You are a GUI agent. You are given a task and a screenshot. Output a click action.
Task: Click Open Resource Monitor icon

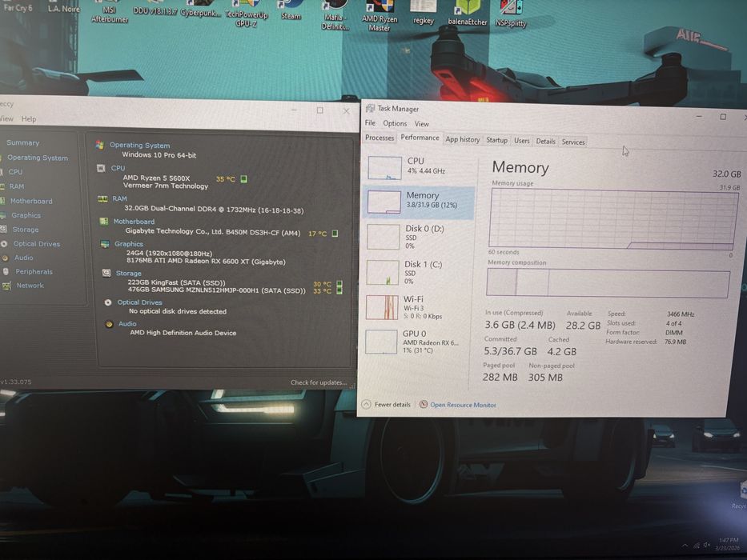[x=423, y=404]
